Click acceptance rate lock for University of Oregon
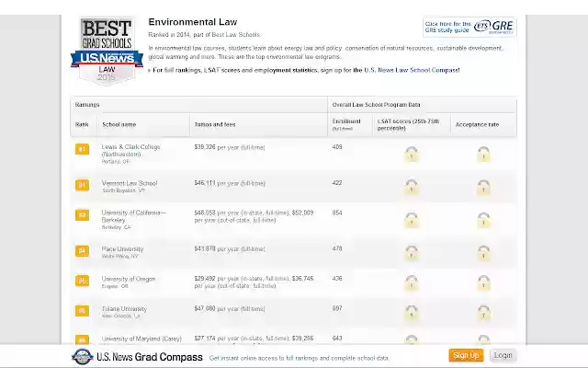 pos(483,283)
